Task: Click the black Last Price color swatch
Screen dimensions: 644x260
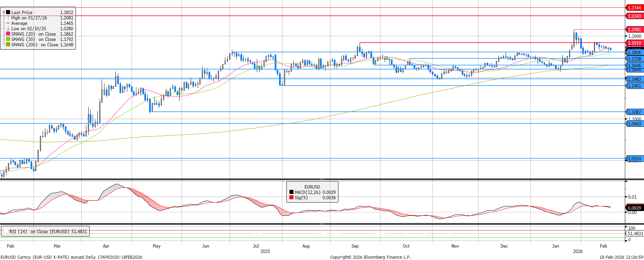Action: (8, 12)
